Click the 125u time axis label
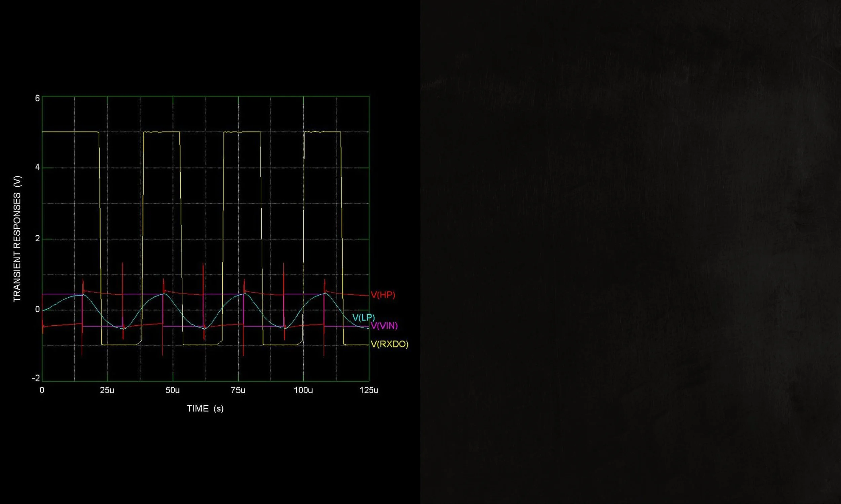The width and height of the screenshot is (841, 504). tap(369, 390)
